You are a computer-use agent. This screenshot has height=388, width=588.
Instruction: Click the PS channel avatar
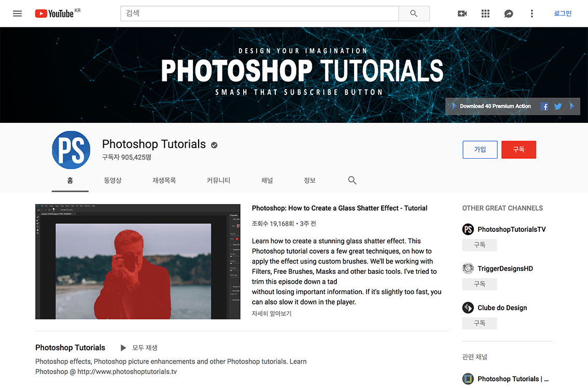71,150
